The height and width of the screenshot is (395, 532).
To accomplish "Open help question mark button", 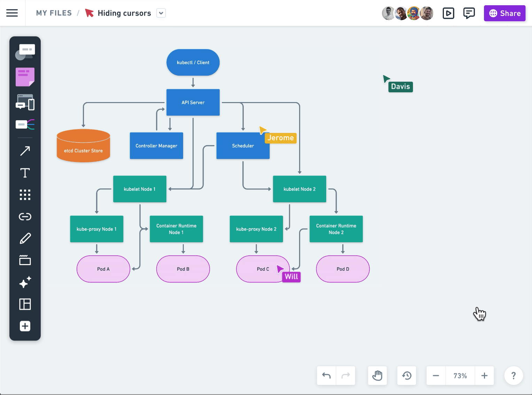I will click(514, 375).
